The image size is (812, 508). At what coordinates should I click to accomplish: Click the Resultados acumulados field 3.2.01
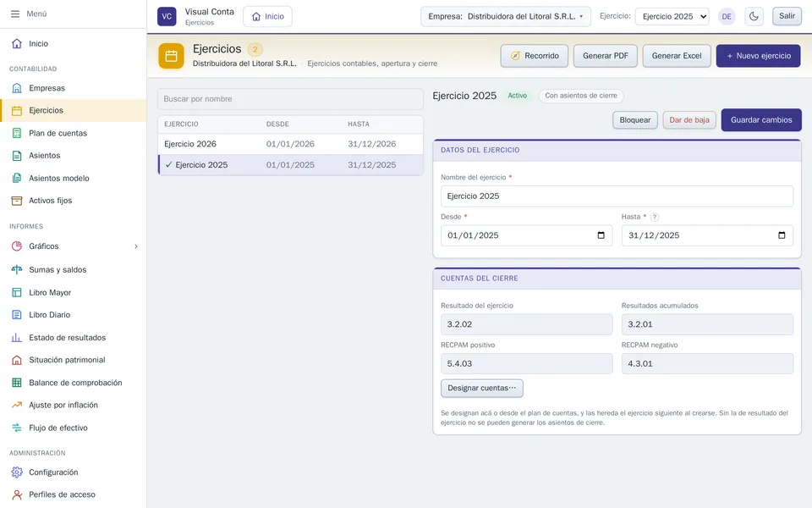pyautogui.click(x=707, y=324)
